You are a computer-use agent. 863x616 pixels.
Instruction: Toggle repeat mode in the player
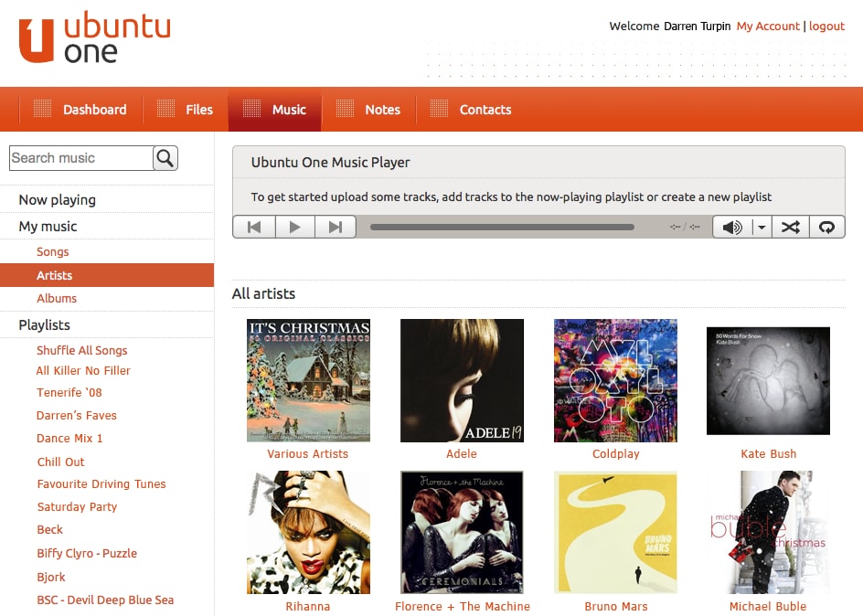826,227
